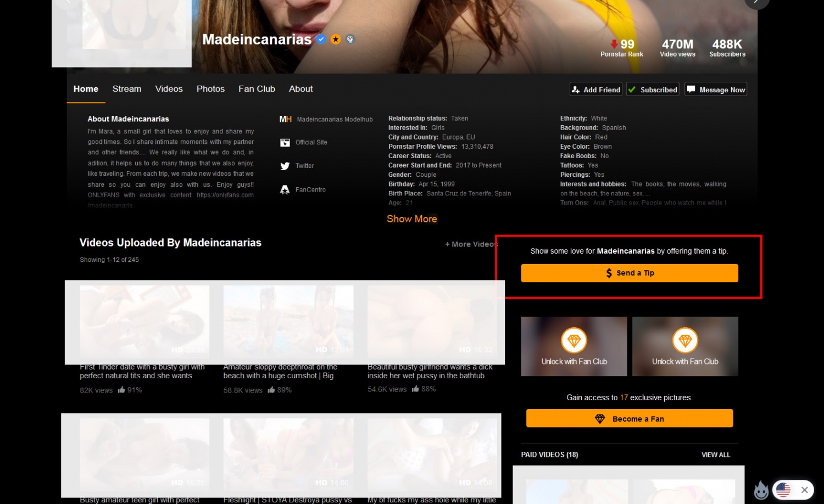Viewport: 824px width, 504px height.
Task: Open the Videos tab
Action: coord(169,89)
